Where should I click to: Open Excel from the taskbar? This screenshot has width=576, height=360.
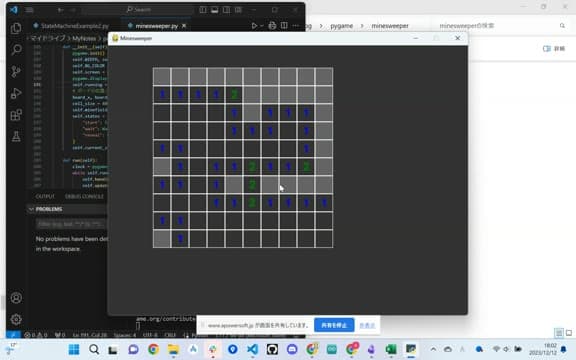click(391, 349)
